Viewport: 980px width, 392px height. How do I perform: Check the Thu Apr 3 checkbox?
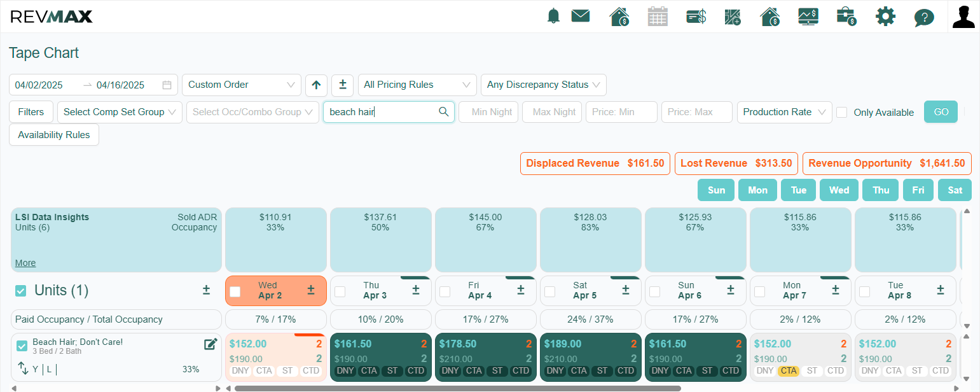(340, 291)
